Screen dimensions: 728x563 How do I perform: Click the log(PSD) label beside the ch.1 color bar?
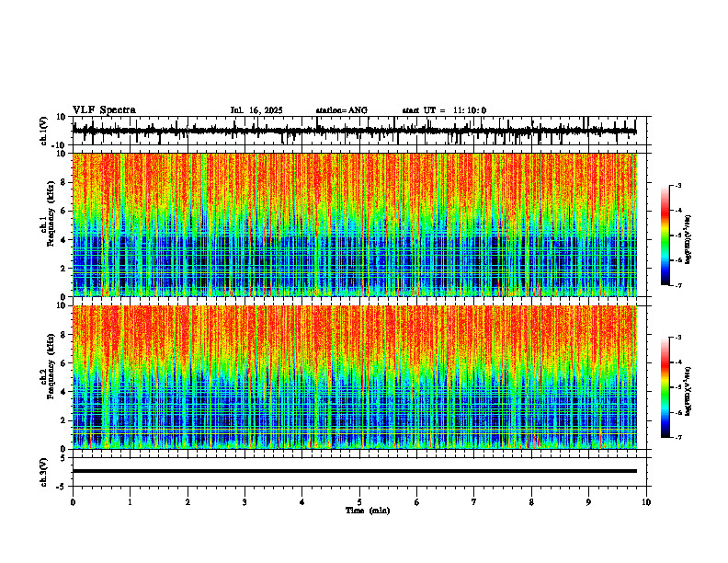[688, 239]
